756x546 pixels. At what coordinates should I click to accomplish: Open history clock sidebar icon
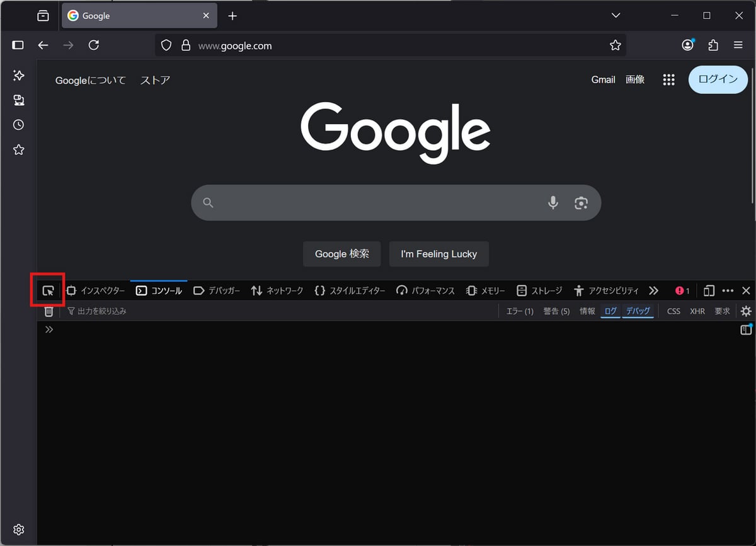coord(18,125)
